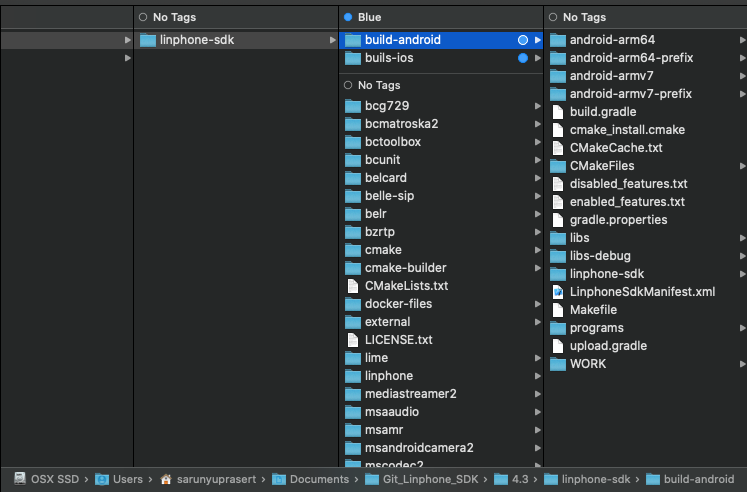The image size is (747, 492).
Task: Click the blue tag dot on build-android row
Action: tap(523, 40)
